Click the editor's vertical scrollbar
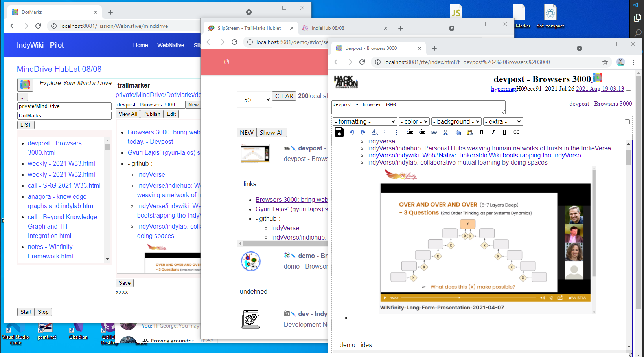 pos(629,245)
